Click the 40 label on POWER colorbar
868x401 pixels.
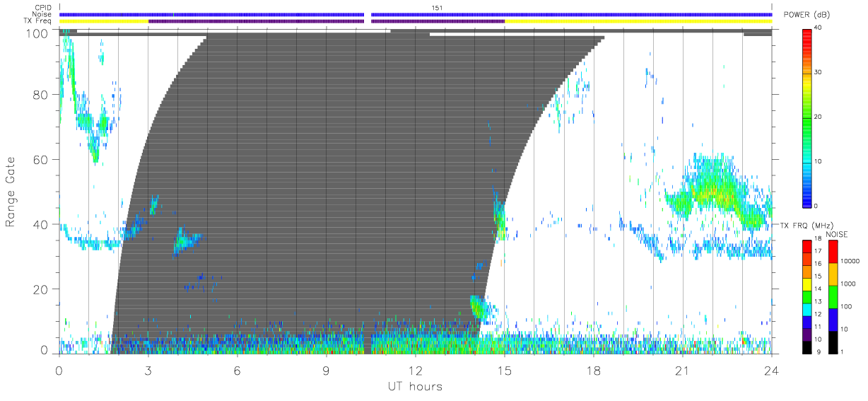coord(819,27)
